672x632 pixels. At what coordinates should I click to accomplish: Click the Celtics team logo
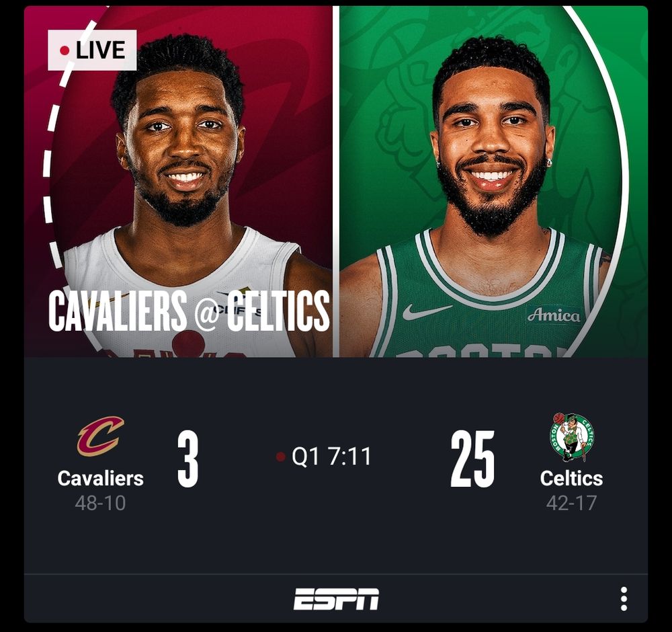click(x=572, y=437)
